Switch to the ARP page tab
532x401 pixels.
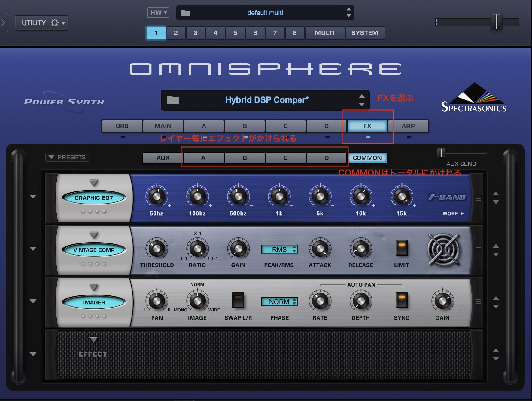coord(408,126)
